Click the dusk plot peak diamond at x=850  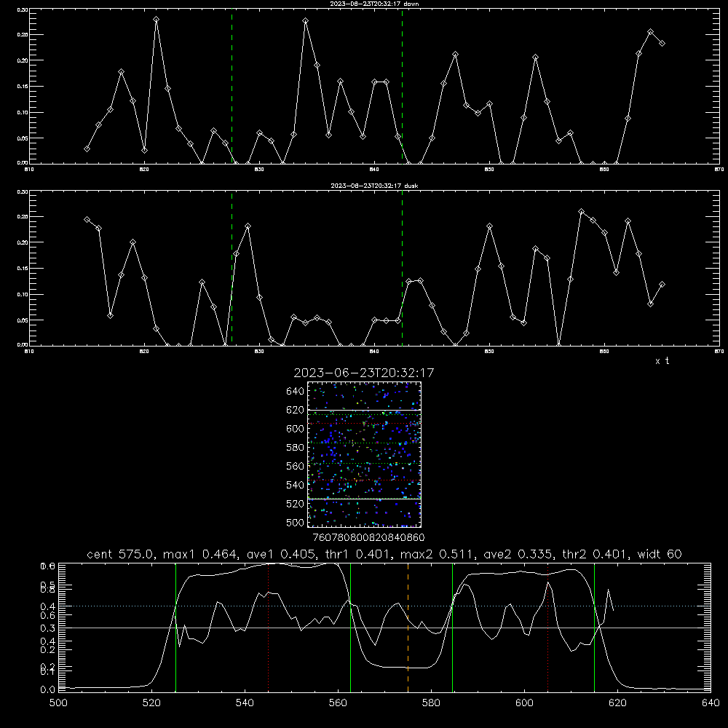489,226
